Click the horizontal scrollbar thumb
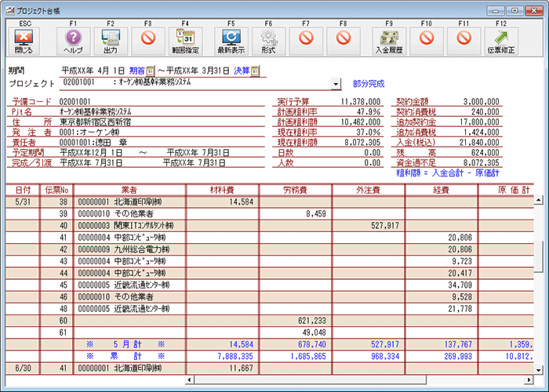Viewport: 549px width, 392px height. (311, 379)
